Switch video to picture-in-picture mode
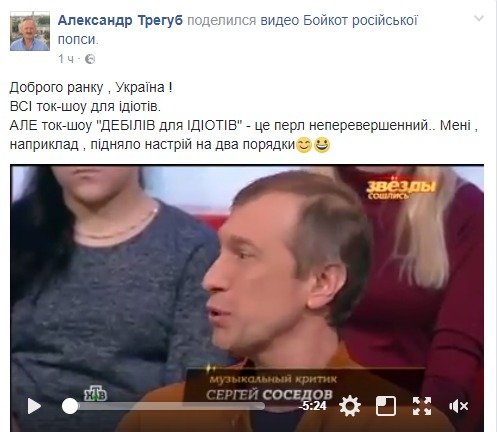497x432 pixels. click(386, 406)
